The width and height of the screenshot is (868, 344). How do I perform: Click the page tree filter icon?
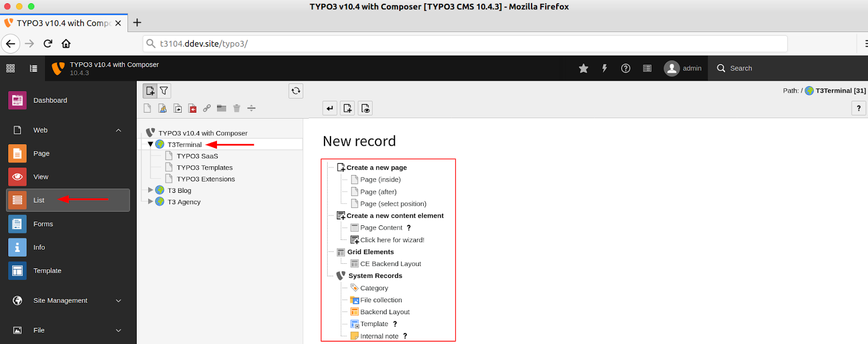point(164,91)
